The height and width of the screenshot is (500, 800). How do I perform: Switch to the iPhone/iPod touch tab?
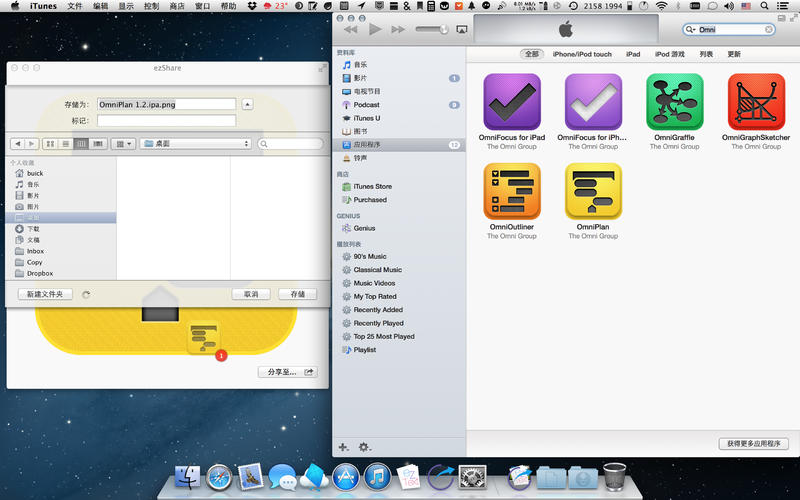(x=582, y=54)
